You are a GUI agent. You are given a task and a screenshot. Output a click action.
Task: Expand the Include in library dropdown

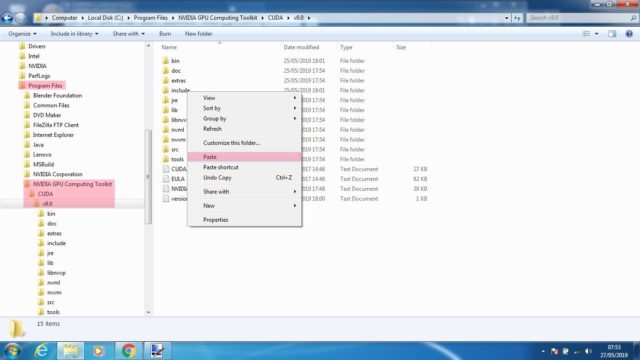(x=74, y=34)
